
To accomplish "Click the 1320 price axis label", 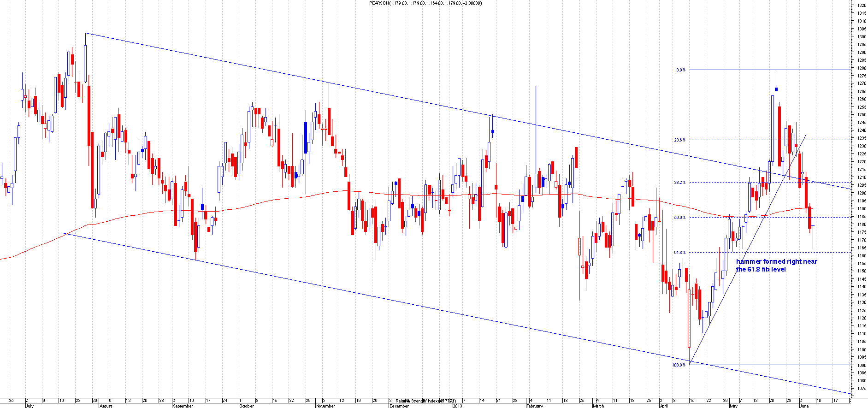I will click(861, 5).
